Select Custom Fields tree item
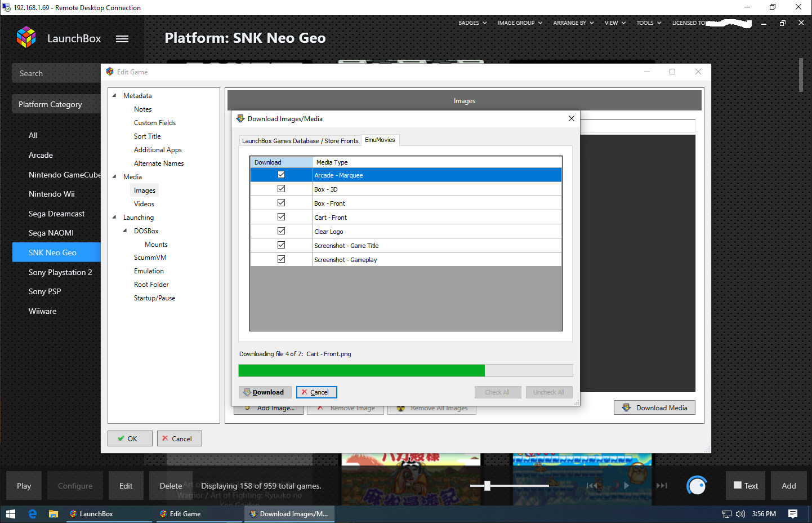Screen dimensions: 812x523 click(x=155, y=123)
